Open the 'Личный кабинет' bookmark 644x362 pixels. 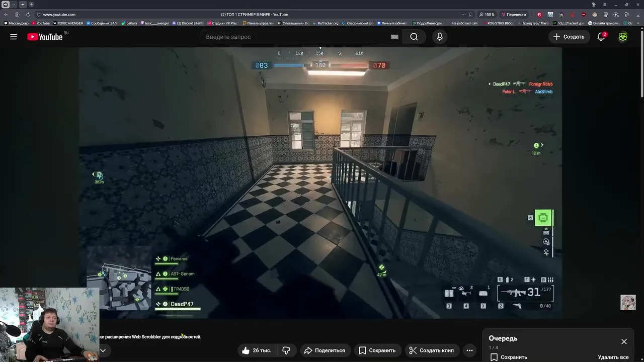pos(392,23)
